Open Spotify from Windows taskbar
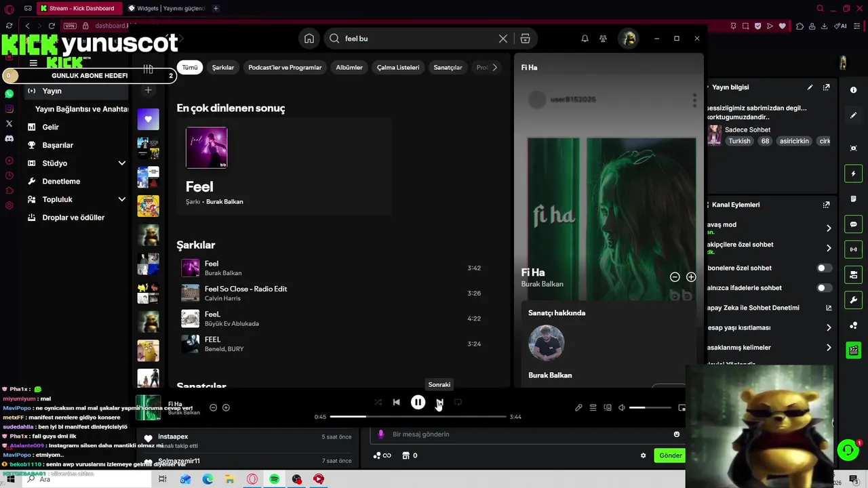The width and height of the screenshot is (868, 488). click(x=274, y=479)
